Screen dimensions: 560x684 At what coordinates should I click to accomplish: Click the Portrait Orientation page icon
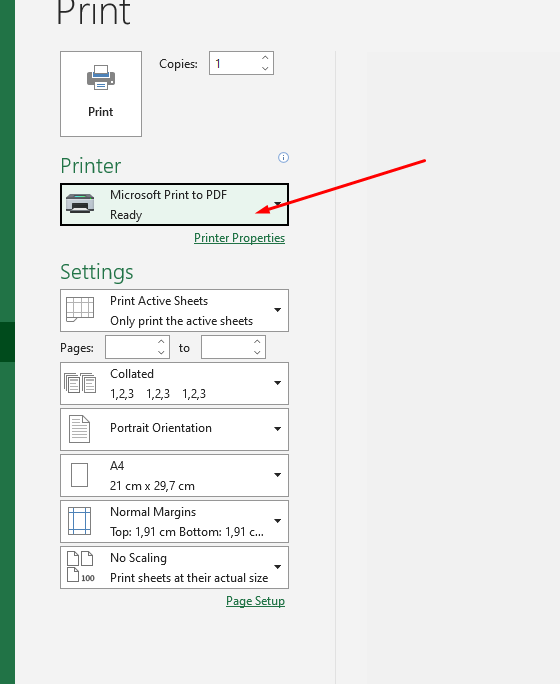coord(80,429)
